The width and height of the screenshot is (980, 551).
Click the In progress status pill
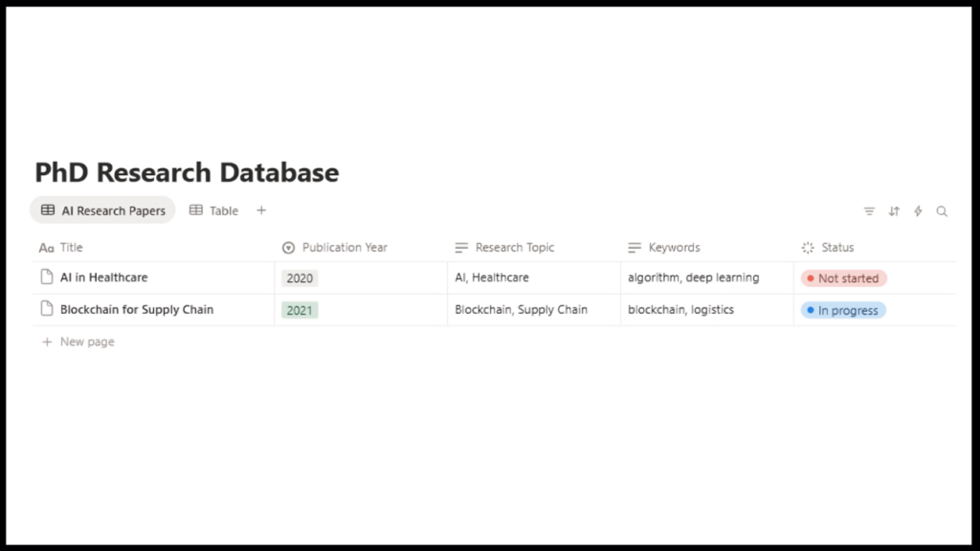842,310
